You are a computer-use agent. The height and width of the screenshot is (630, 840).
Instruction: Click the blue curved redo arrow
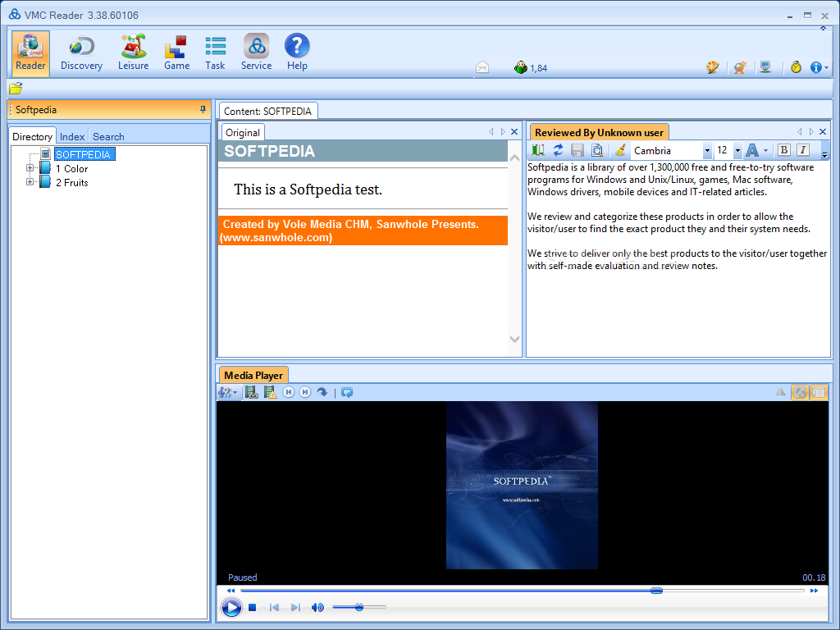point(322,392)
